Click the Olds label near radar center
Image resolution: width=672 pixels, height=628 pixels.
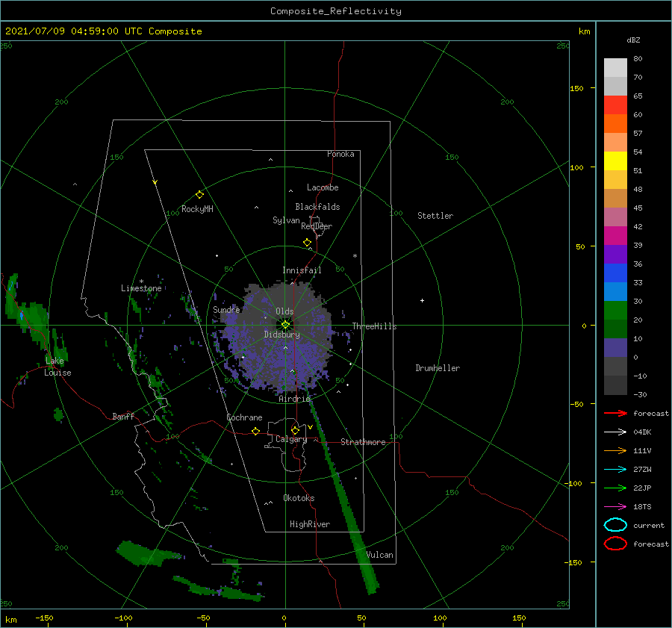click(284, 311)
